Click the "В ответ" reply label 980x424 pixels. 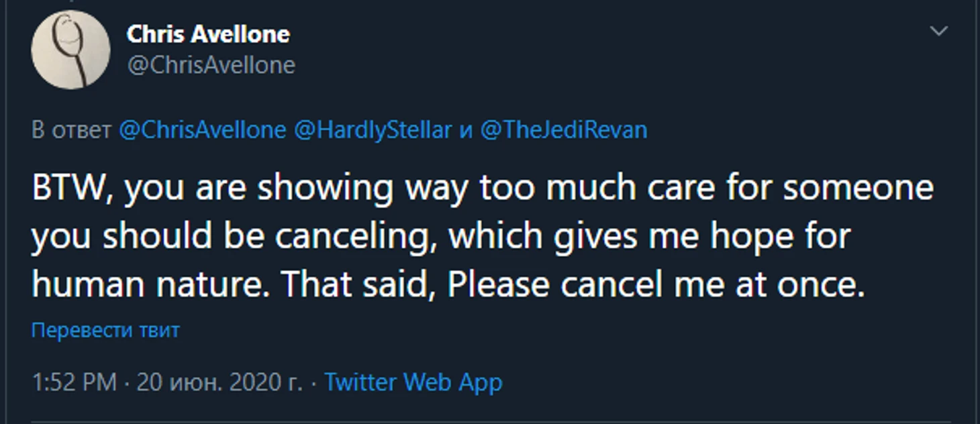coord(72,129)
